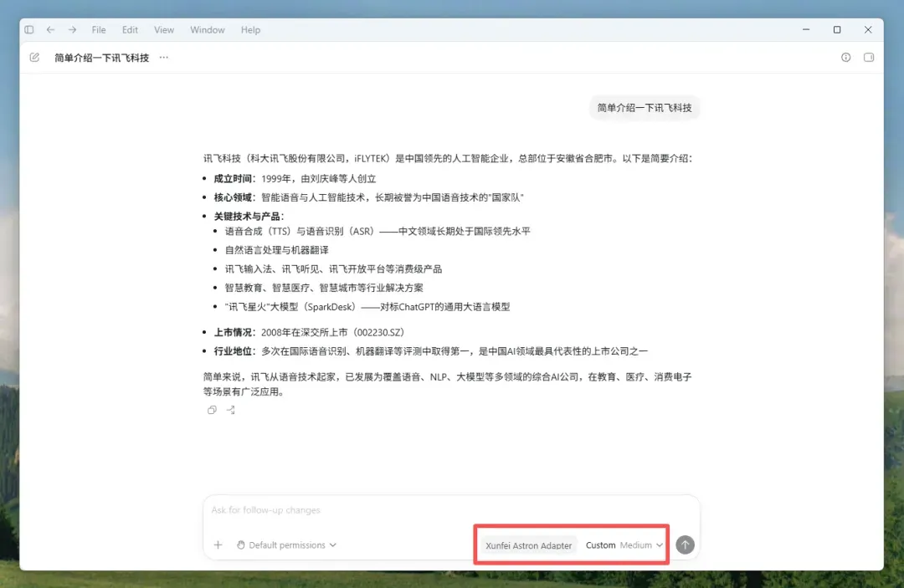Toggle the right panel icon
904x588 pixels.
point(869,58)
